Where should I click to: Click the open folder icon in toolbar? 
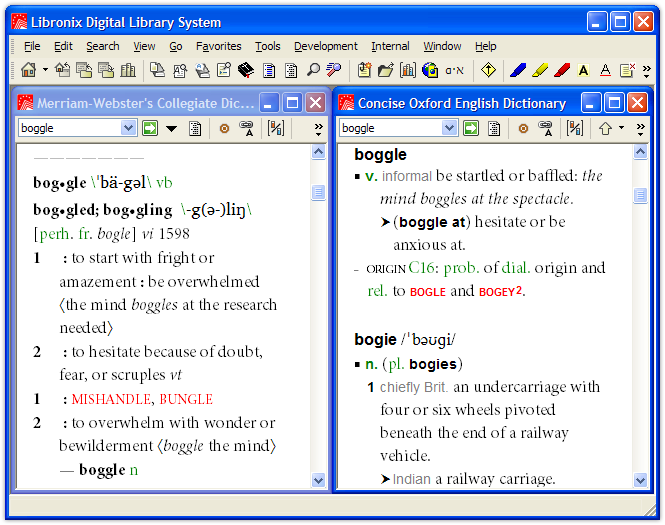[x=386, y=70]
